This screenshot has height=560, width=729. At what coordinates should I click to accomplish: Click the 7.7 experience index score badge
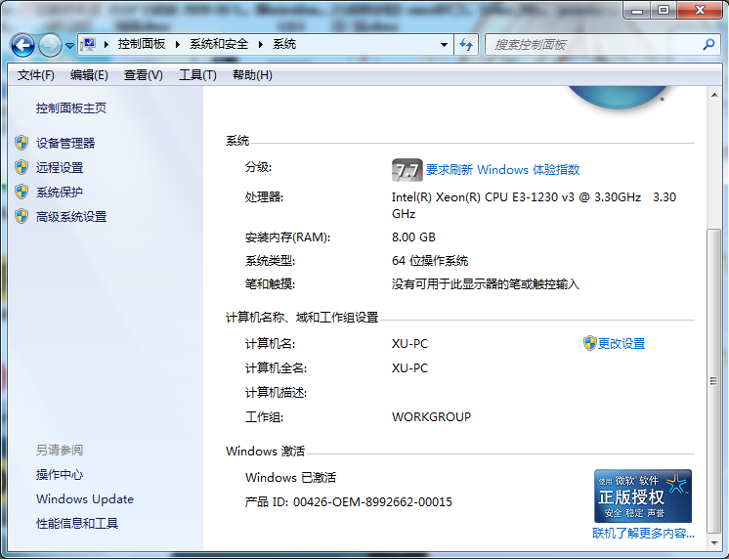(407, 169)
